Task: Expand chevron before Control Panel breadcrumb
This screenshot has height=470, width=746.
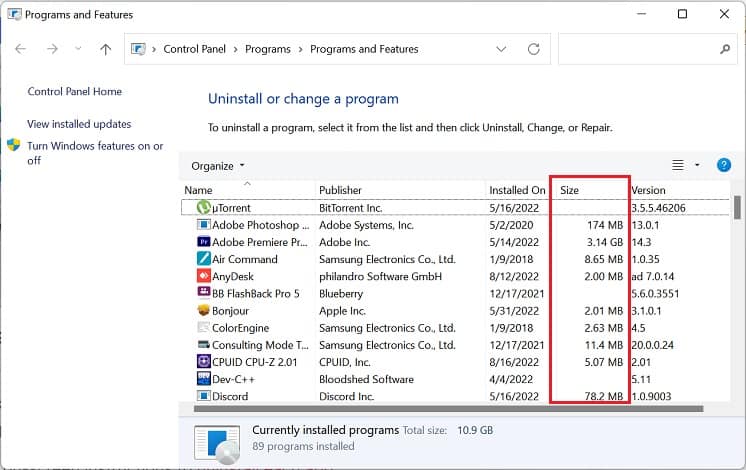Action: (x=154, y=49)
